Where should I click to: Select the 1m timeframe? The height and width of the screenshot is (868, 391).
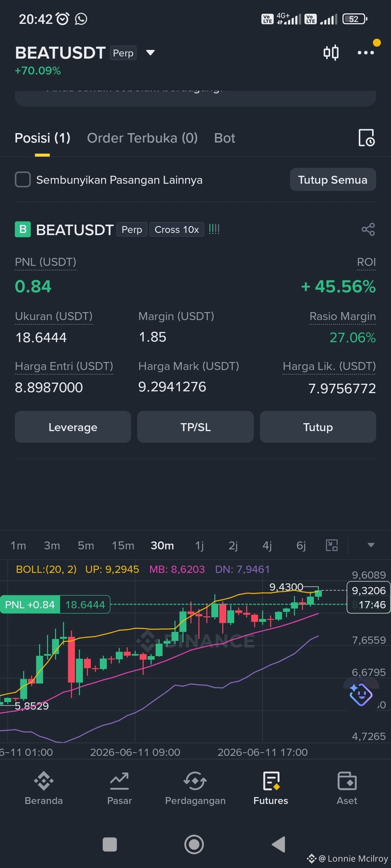pyautogui.click(x=18, y=545)
